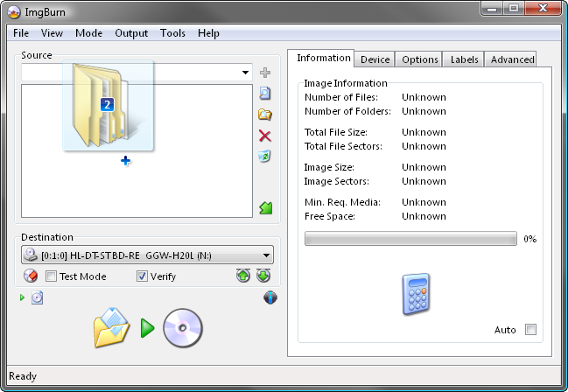Click the Image Sectors label
The height and width of the screenshot is (392, 568).
[337, 181]
